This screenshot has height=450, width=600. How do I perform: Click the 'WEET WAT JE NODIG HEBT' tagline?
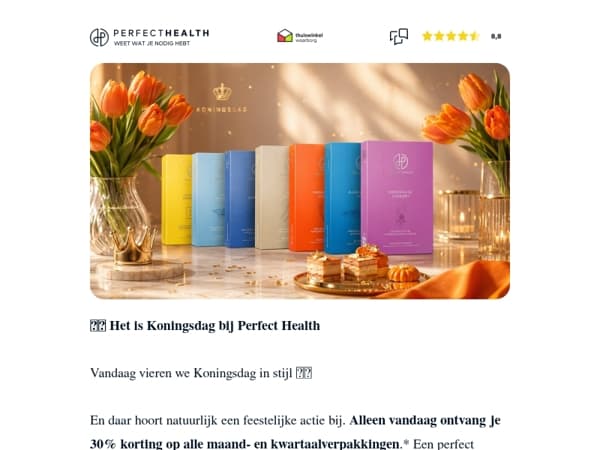pyautogui.click(x=152, y=43)
